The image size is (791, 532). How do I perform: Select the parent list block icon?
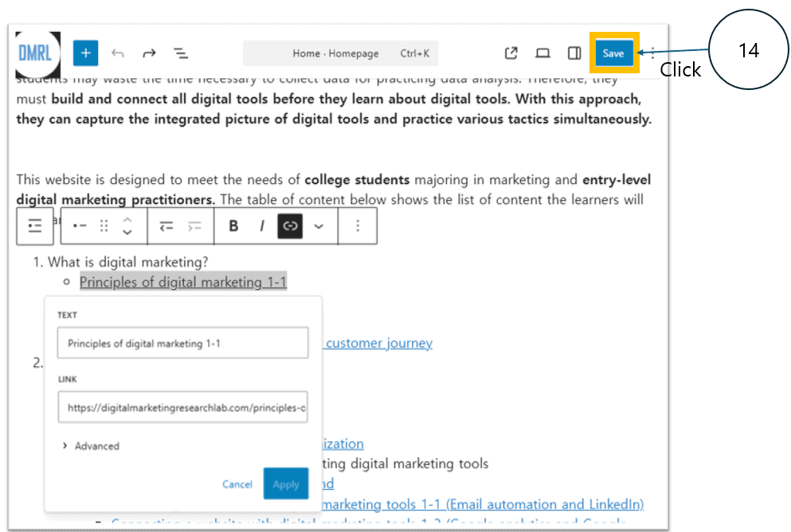pyautogui.click(x=34, y=226)
